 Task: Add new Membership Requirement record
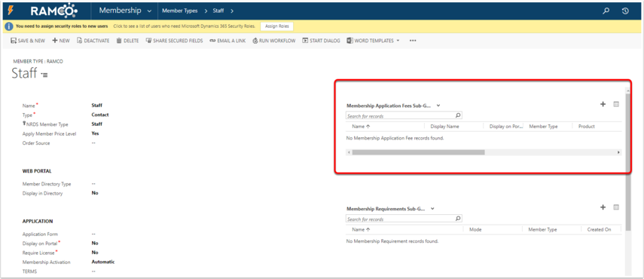pyautogui.click(x=603, y=207)
